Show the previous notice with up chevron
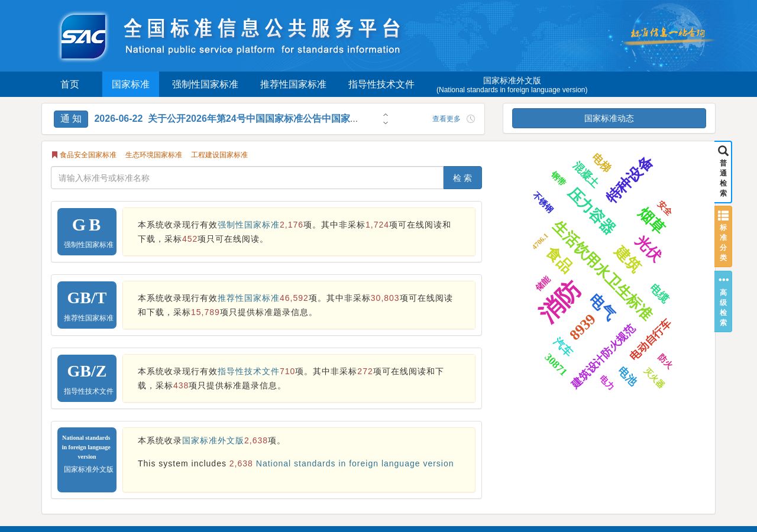Viewport: 757px width, 532px height. [x=386, y=115]
